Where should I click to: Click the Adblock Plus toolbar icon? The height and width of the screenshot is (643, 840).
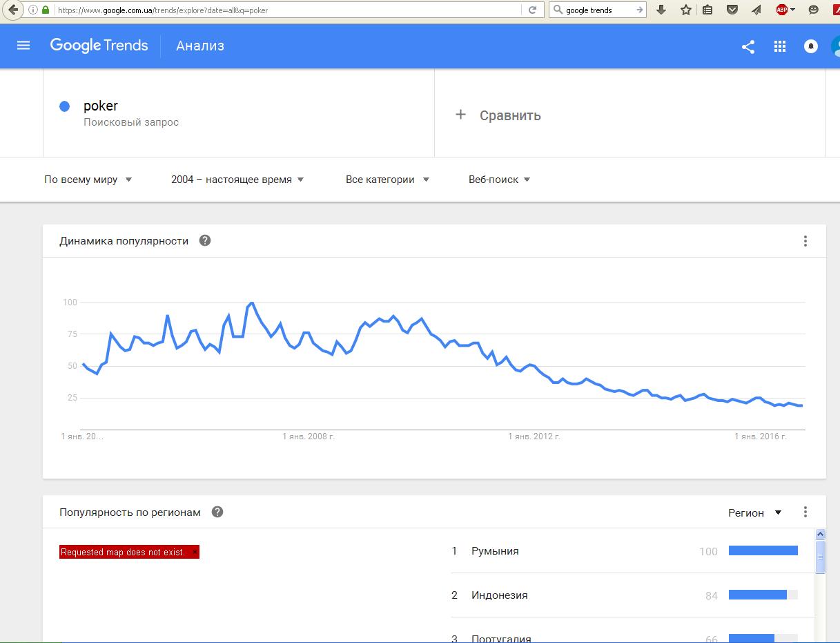pos(782,10)
